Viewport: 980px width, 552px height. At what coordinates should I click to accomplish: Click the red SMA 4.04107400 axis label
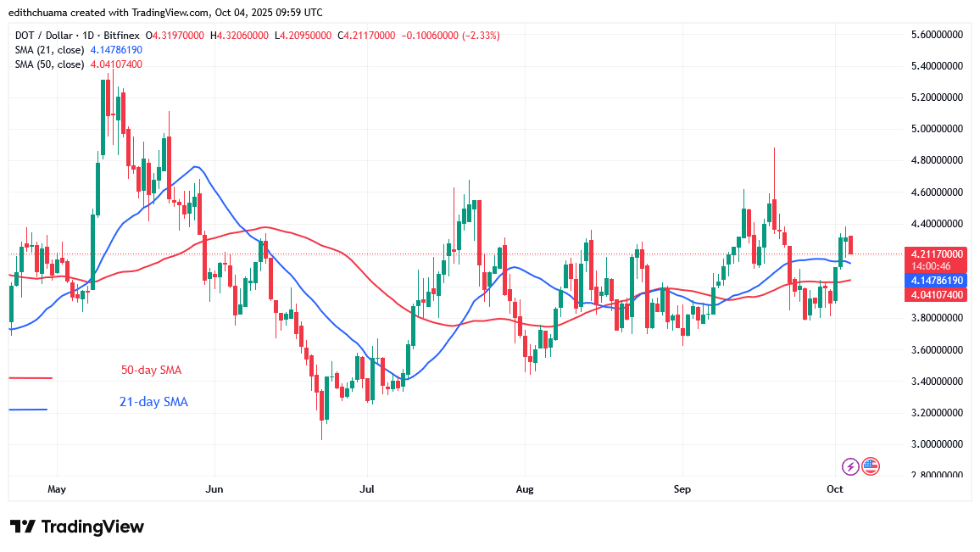coord(935,294)
